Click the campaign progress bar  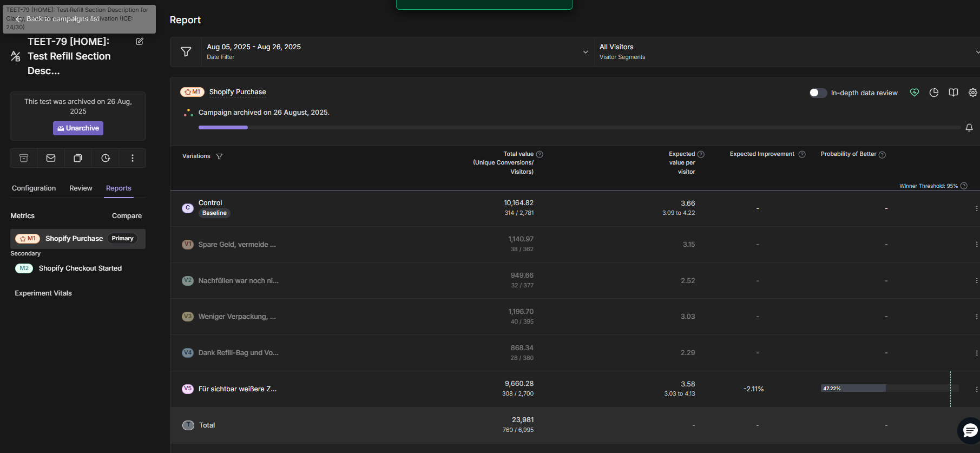580,128
